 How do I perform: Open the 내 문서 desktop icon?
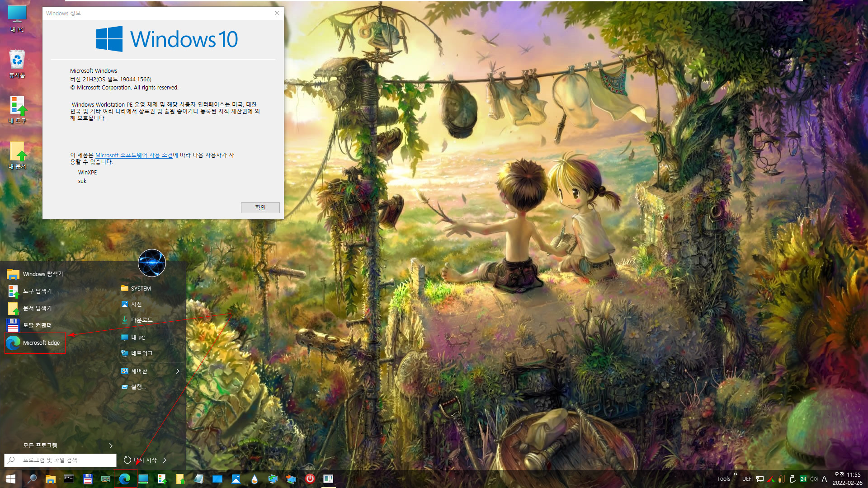pyautogui.click(x=17, y=155)
